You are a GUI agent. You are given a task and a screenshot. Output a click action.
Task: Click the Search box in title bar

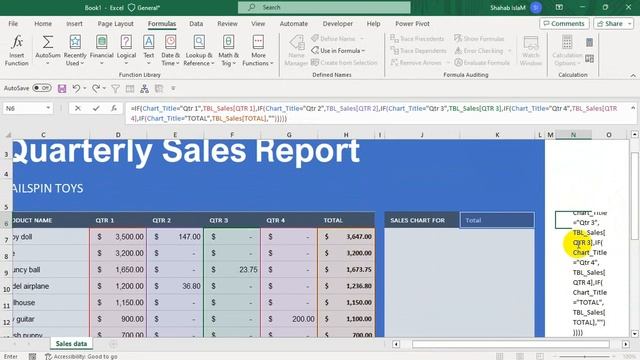tap(324, 7)
